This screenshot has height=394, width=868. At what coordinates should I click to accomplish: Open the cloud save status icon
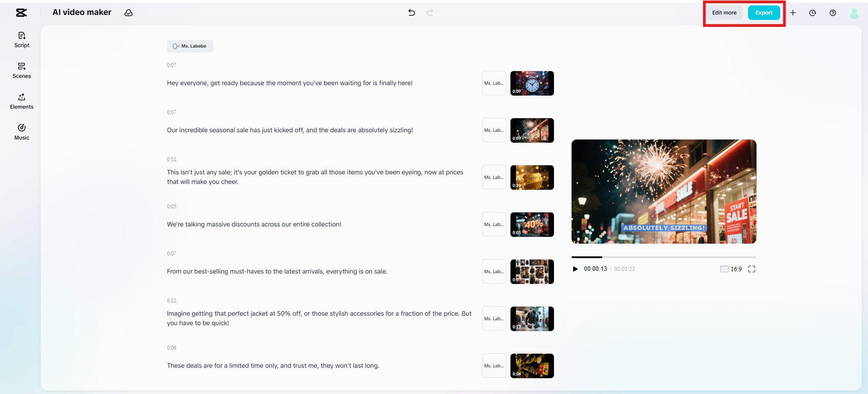click(x=129, y=13)
